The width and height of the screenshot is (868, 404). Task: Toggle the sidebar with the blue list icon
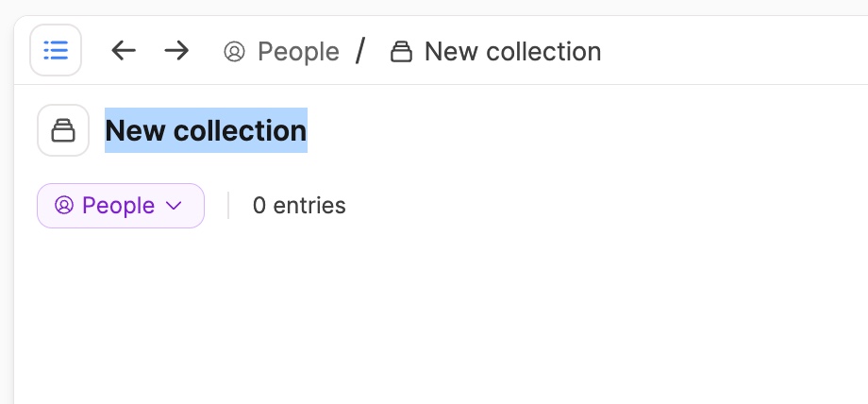tap(56, 50)
